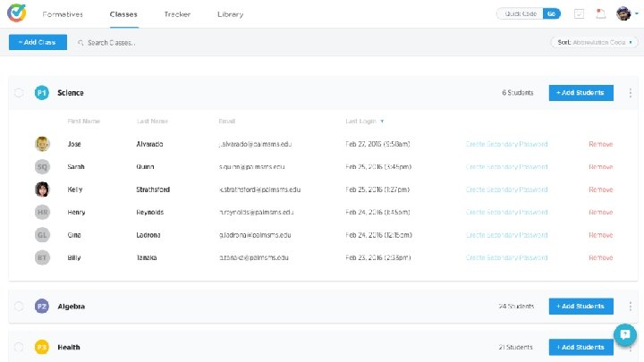The image size is (644, 362).
Task: Click Gina Ladrona's GL avatar
Action: 42,235
